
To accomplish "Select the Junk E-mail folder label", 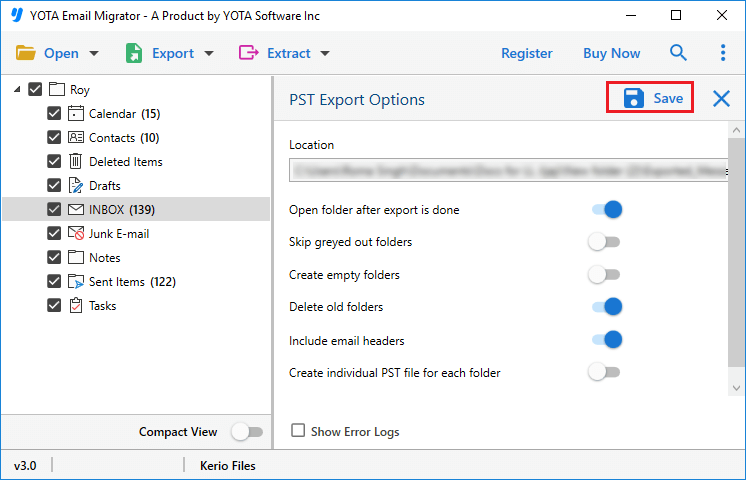I will (x=119, y=234).
